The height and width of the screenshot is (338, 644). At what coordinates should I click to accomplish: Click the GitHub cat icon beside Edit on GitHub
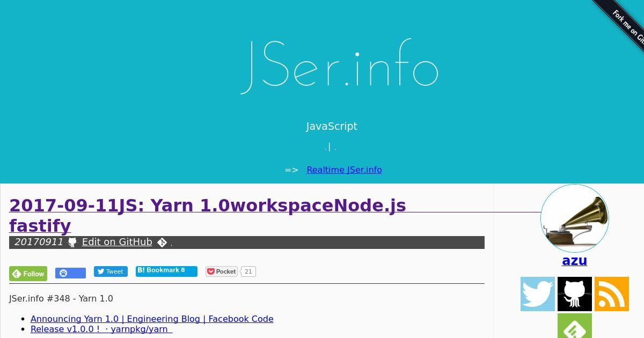pos(72,243)
